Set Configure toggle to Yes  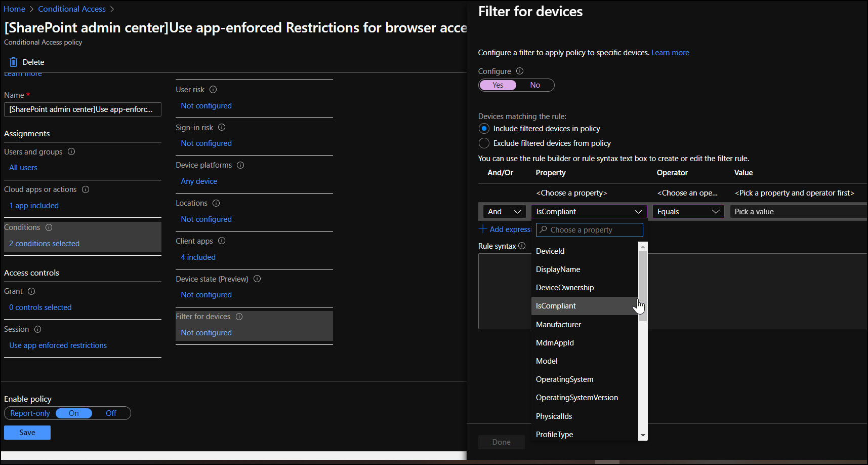coord(498,85)
